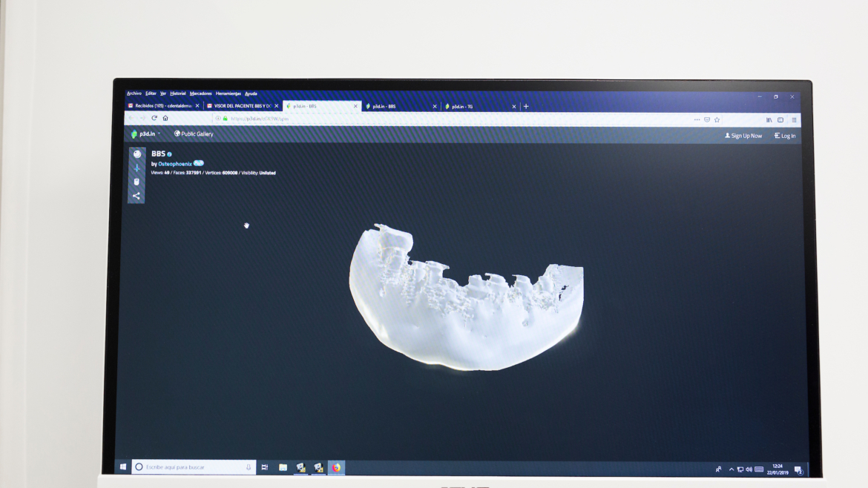868x488 pixels.
Task: Open the Editar menu
Action: point(151,93)
